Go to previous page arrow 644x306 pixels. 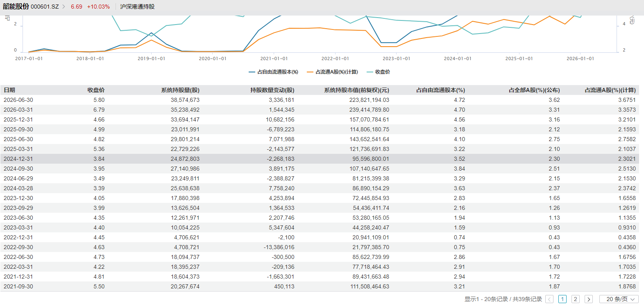549,299
